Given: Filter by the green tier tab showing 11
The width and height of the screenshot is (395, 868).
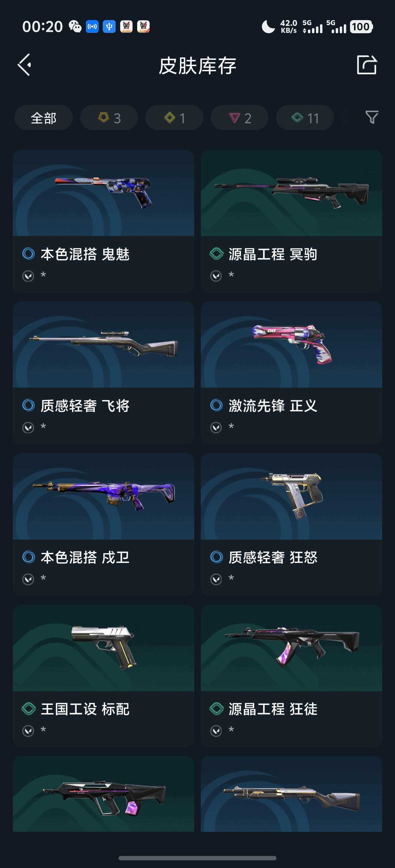Looking at the screenshot, I should click(x=305, y=118).
